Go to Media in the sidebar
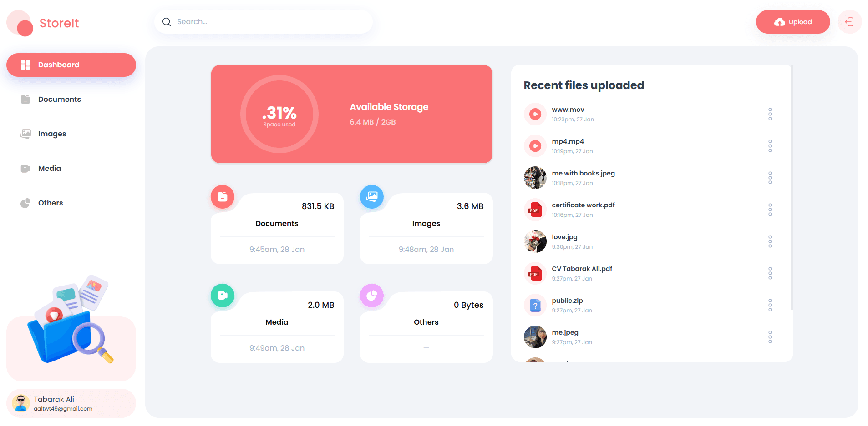The width and height of the screenshot is (868, 426). click(71, 168)
